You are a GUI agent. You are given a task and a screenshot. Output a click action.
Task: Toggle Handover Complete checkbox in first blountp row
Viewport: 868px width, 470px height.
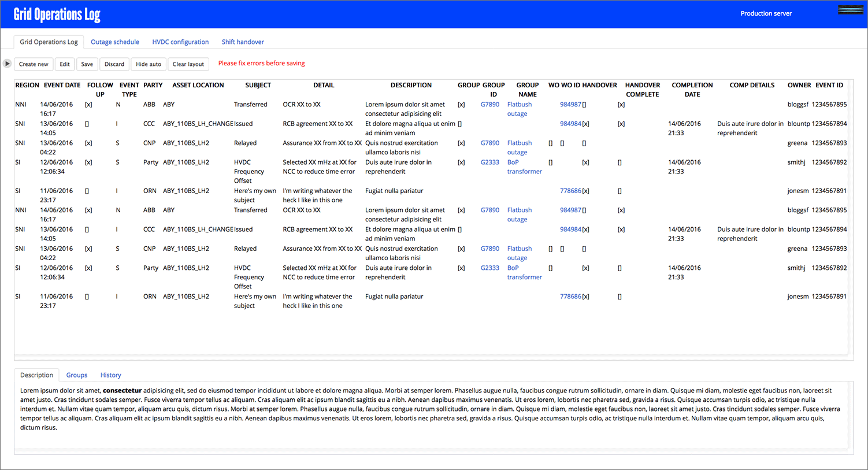coord(621,124)
